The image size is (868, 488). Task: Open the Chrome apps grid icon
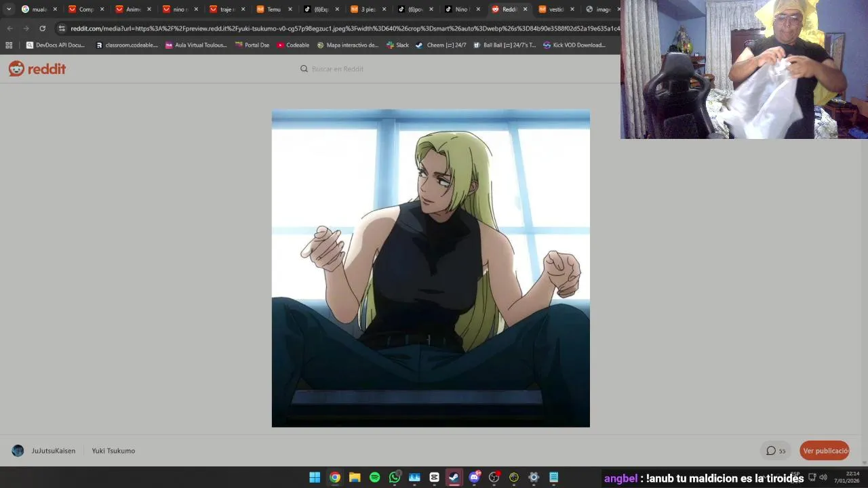pos(9,45)
